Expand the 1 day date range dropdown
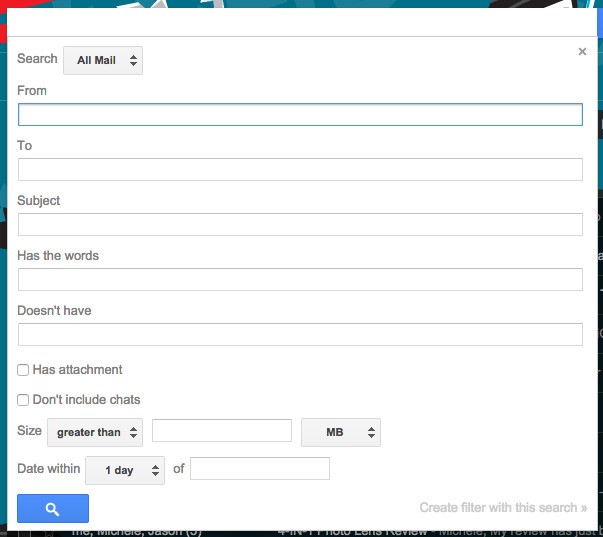The width and height of the screenshot is (603, 537). [125, 470]
